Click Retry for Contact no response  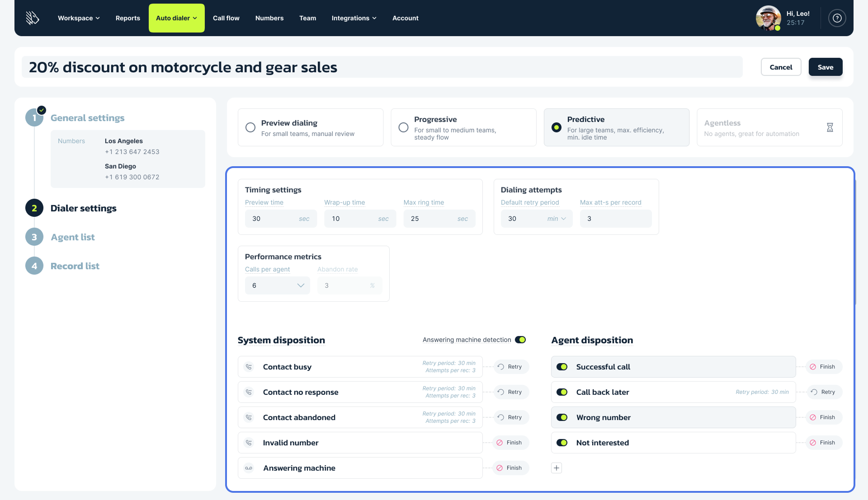[510, 392]
